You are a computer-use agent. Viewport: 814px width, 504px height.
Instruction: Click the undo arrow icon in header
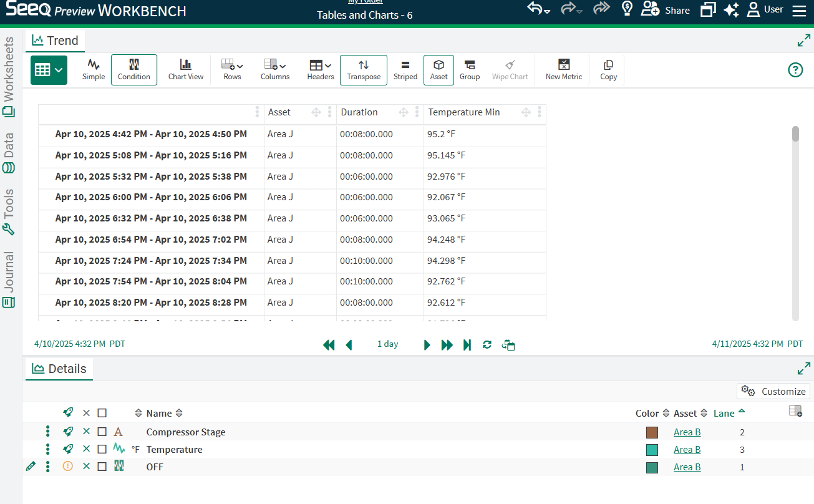[x=536, y=9]
